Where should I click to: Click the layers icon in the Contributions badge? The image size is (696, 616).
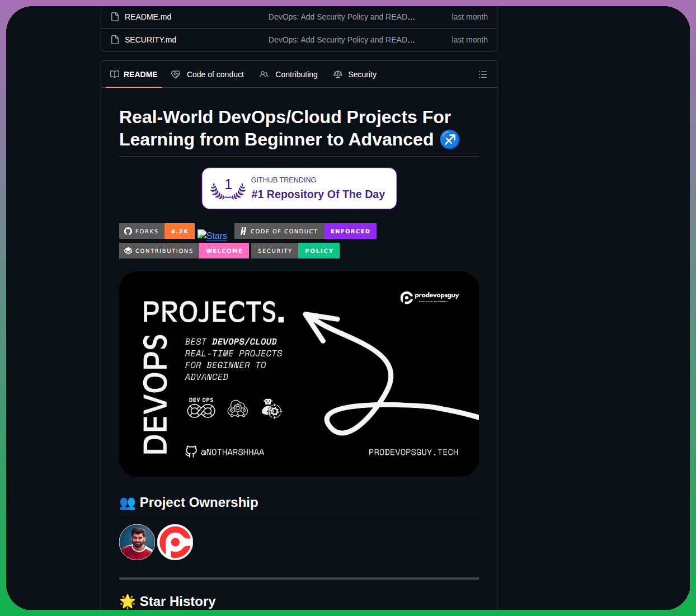(x=128, y=251)
